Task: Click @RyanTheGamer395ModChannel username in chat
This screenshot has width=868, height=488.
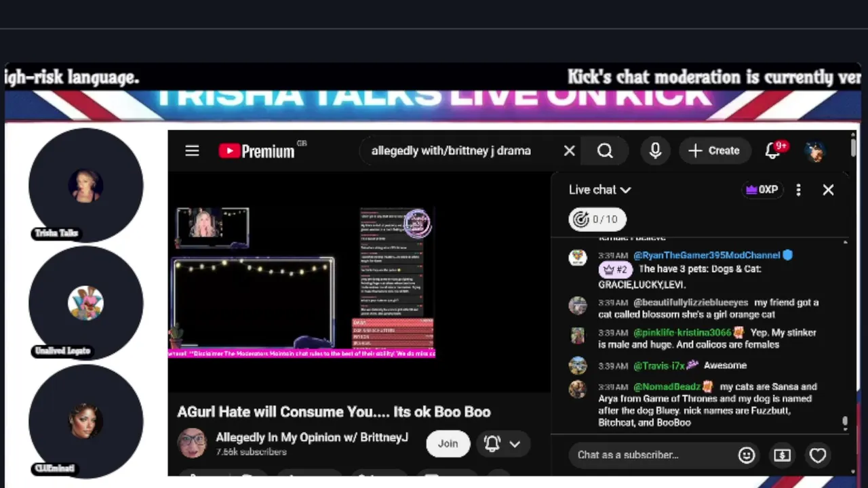Action: 707,255
